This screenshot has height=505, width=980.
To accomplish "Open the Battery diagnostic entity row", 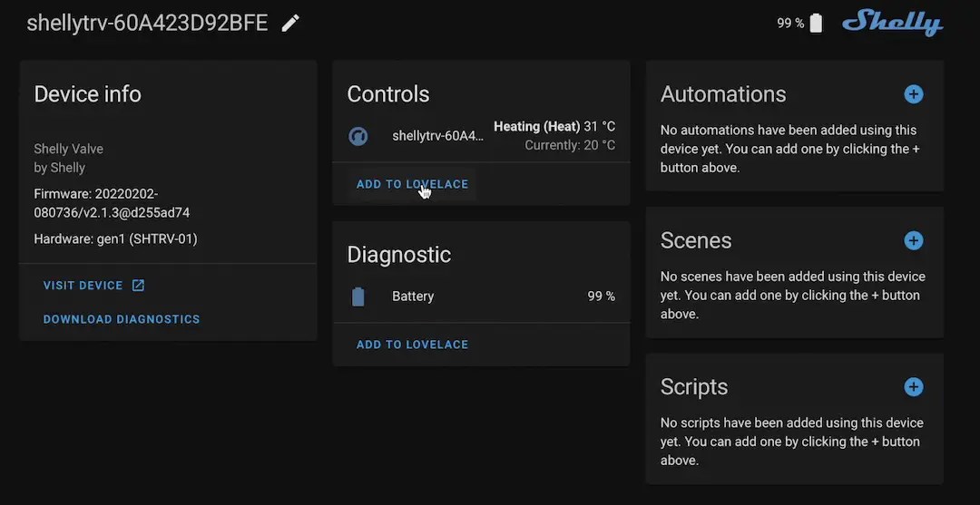I will (x=413, y=296).
